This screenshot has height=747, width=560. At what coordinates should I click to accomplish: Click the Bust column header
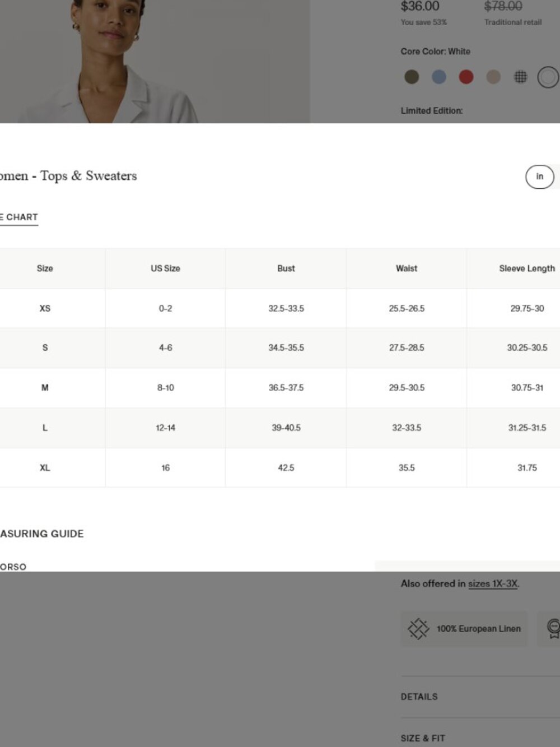coord(286,268)
